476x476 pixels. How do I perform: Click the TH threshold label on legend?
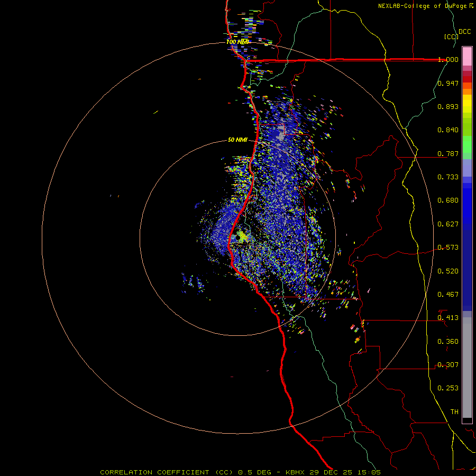(x=454, y=412)
